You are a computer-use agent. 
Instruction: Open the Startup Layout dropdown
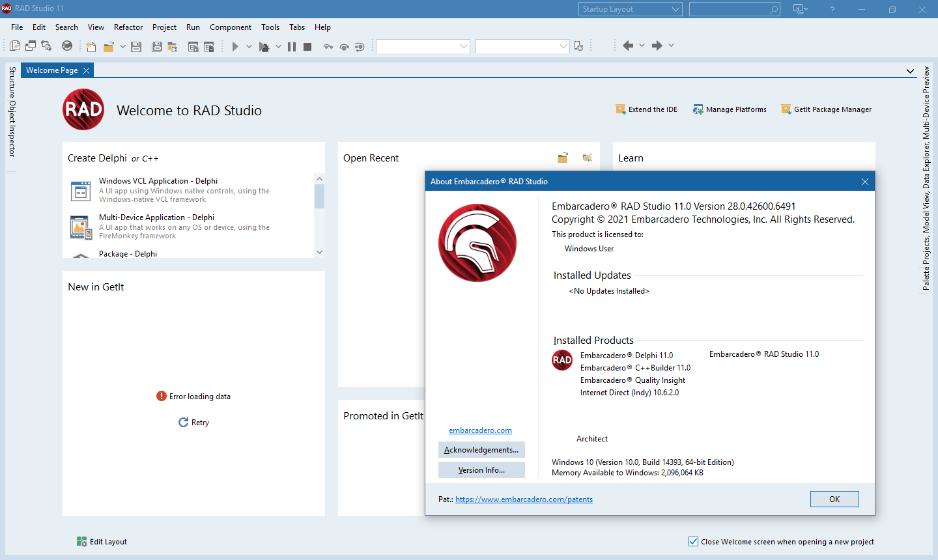click(x=630, y=9)
